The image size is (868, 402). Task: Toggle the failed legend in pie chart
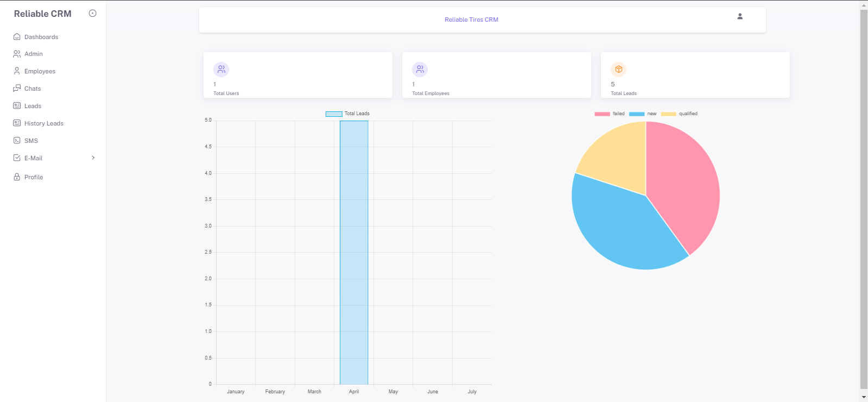pos(610,114)
